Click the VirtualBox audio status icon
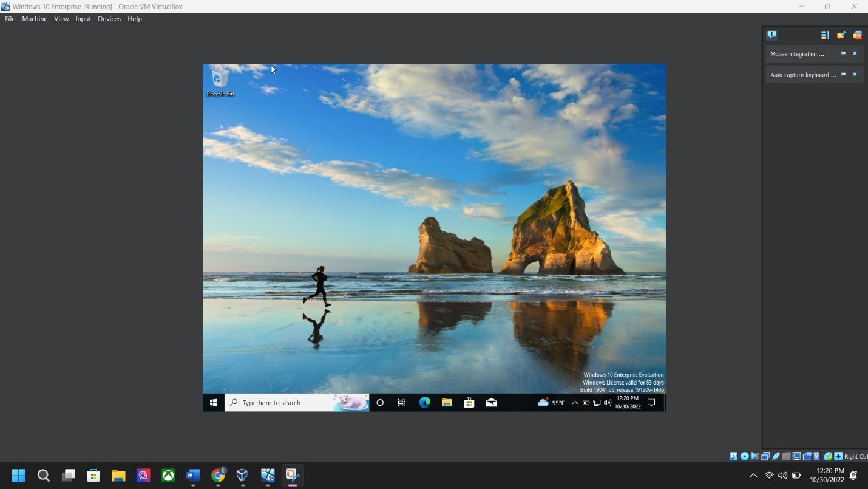 [754, 456]
